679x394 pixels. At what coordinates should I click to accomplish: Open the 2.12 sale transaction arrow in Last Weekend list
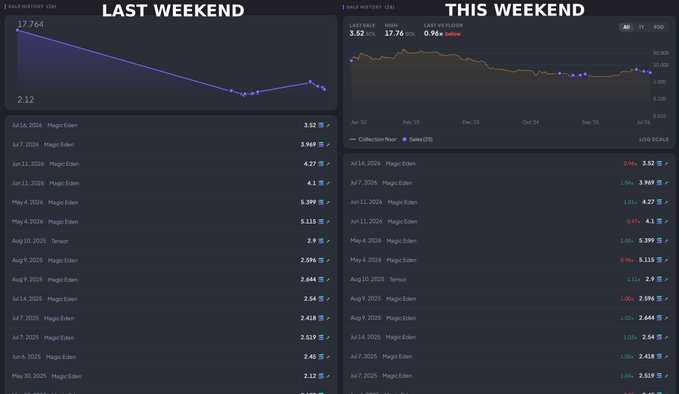tap(328, 377)
